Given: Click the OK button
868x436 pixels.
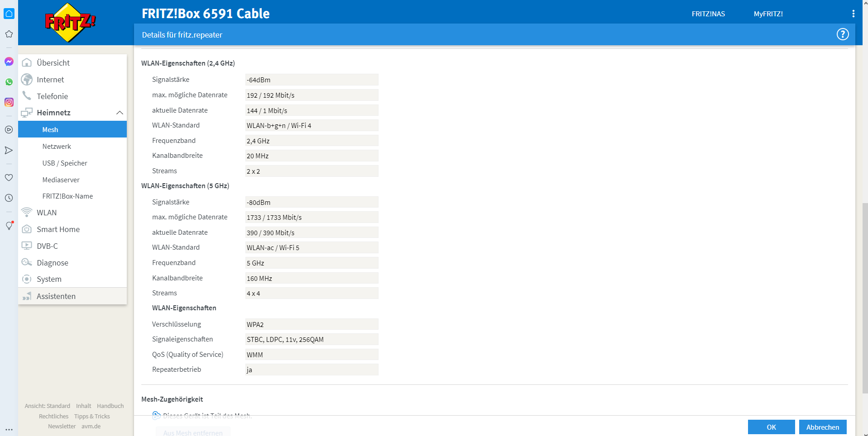Looking at the screenshot, I should (771, 427).
